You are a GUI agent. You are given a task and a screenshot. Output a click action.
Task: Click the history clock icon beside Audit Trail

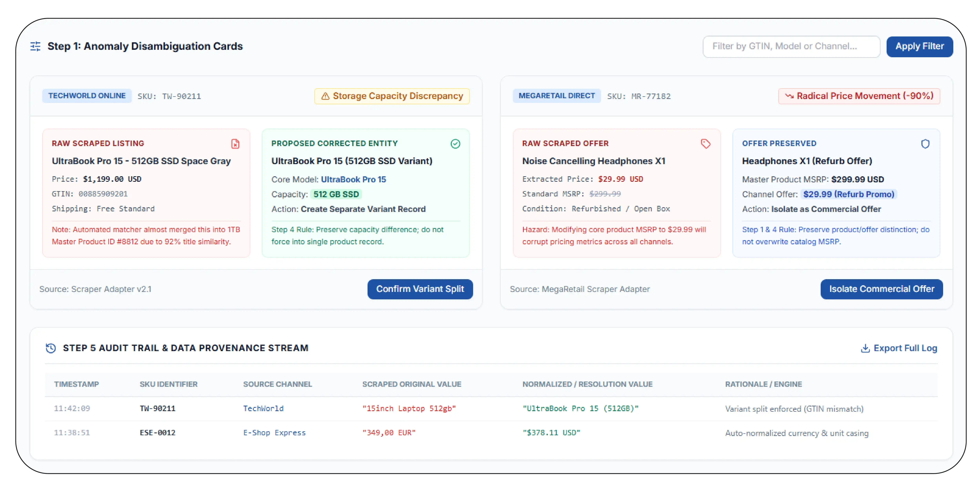click(x=51, y=348)
